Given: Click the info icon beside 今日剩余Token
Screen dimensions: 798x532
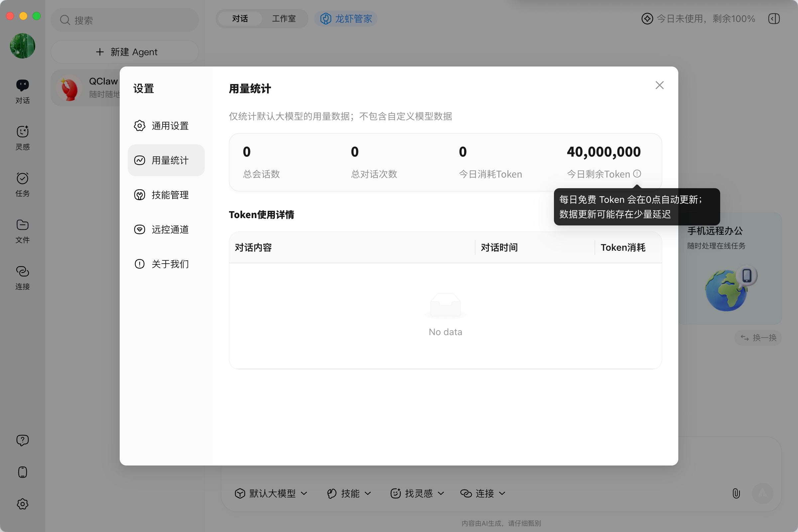Looking at the screenshot, I should (637, 174).
